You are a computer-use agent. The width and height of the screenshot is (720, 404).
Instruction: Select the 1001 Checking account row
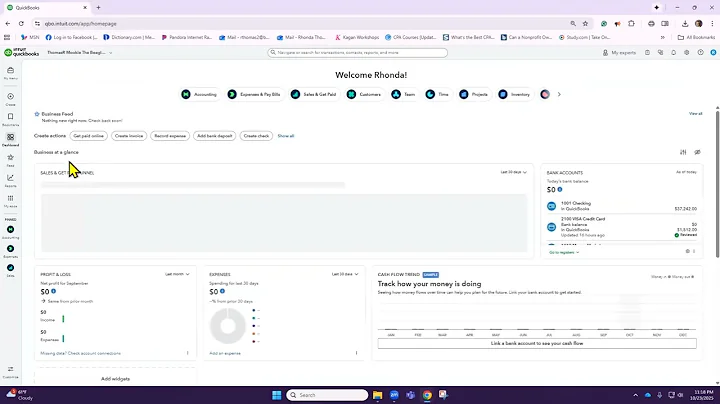click(x=622, y=206)
